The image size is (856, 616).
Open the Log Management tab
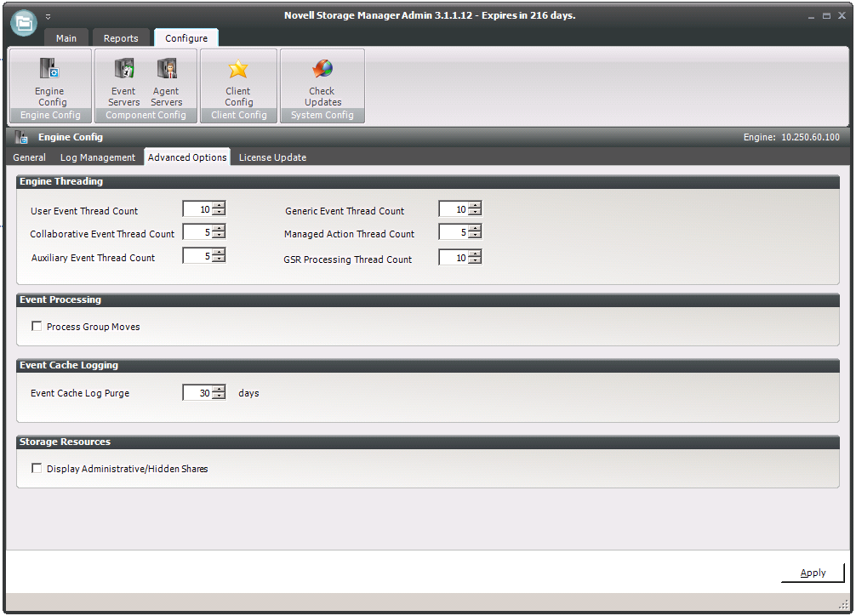click(98, 157)
